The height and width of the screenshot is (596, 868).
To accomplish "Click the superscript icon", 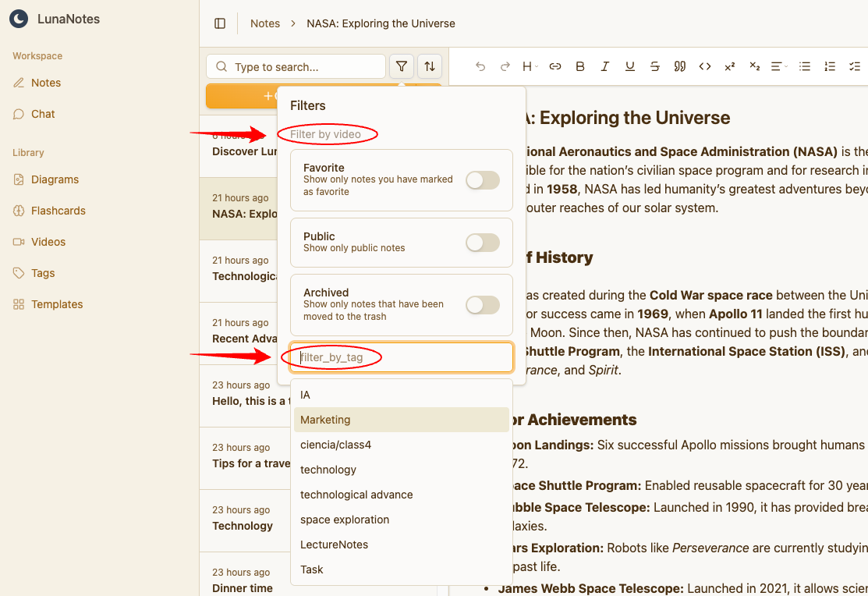I will (730, 66).
